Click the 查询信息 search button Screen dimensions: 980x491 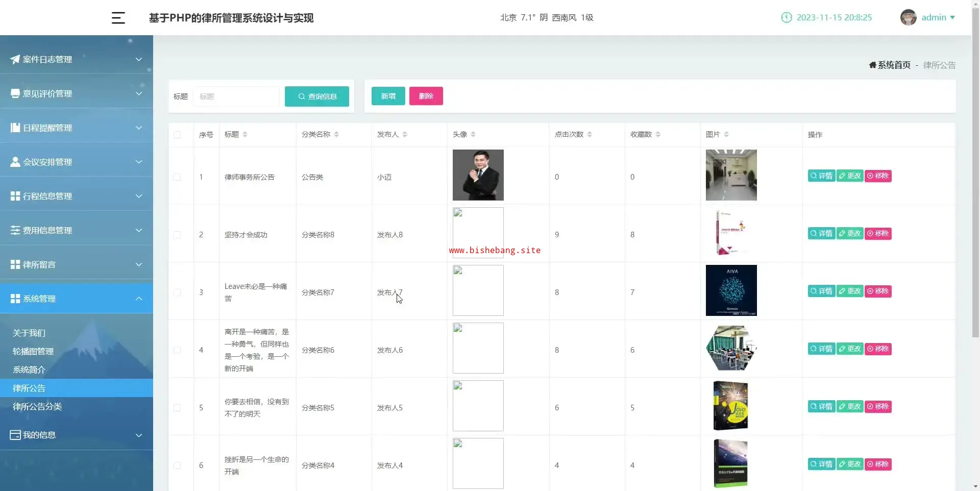[317, 96]
